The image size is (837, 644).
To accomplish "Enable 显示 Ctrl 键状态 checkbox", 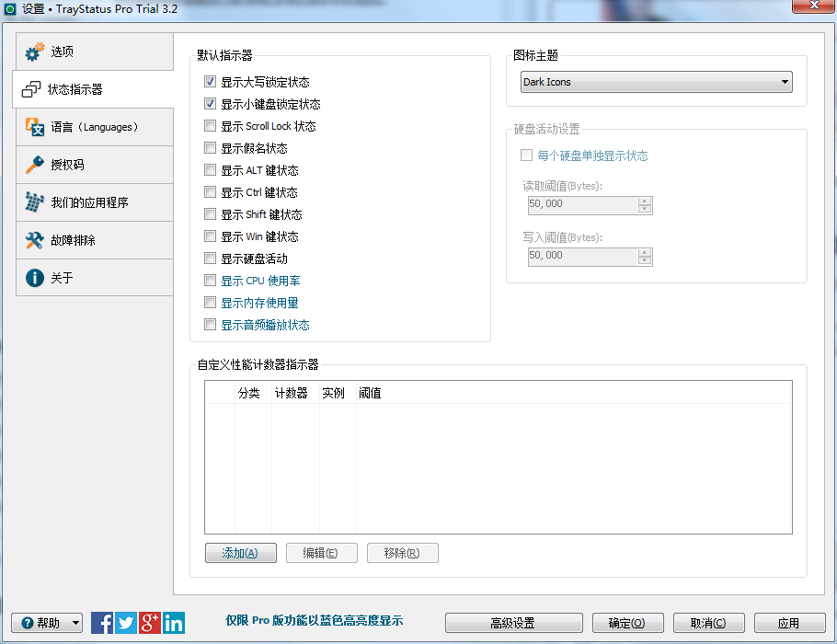I will click(x=211, y=191).
